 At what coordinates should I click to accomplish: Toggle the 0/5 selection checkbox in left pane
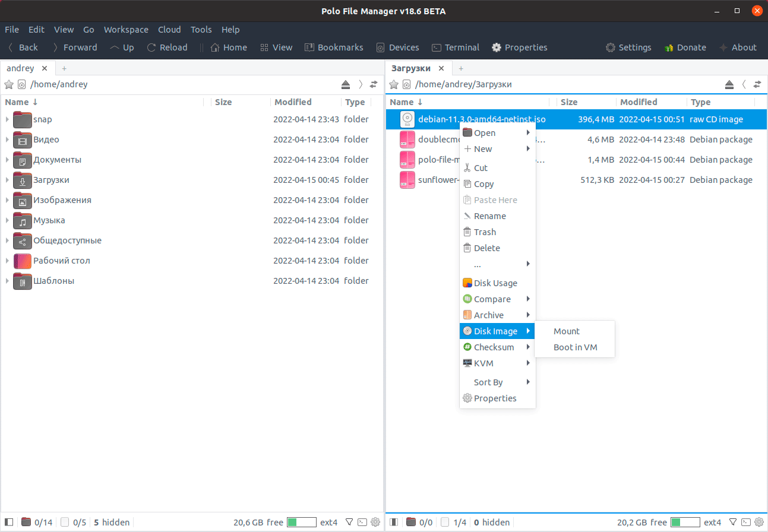65,522
